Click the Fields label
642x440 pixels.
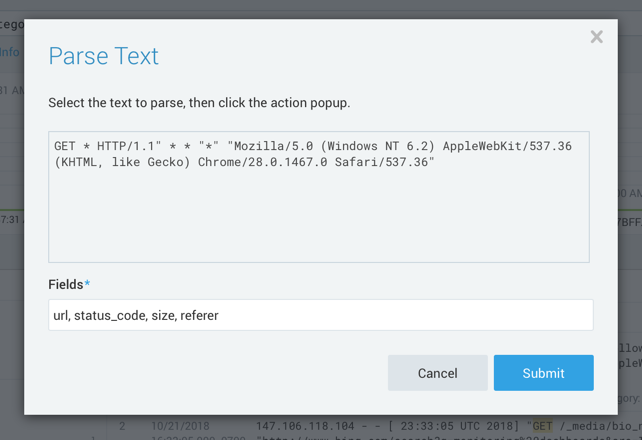click(66, 285)
